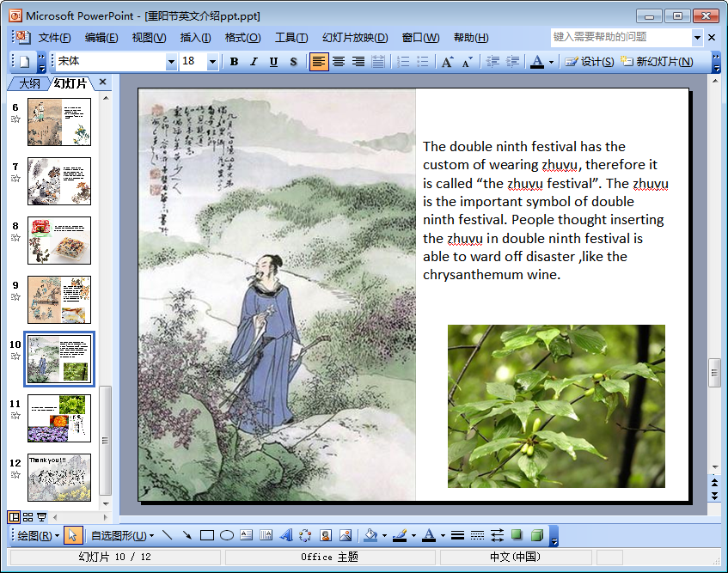Insert a vertical text box
This screenshot has width=728, height=573.
coord(266,535)
